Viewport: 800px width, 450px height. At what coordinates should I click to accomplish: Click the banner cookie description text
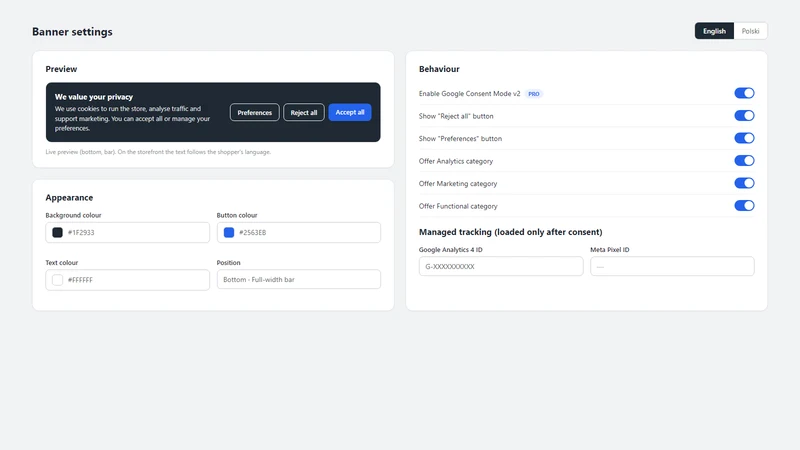point(133,118)
